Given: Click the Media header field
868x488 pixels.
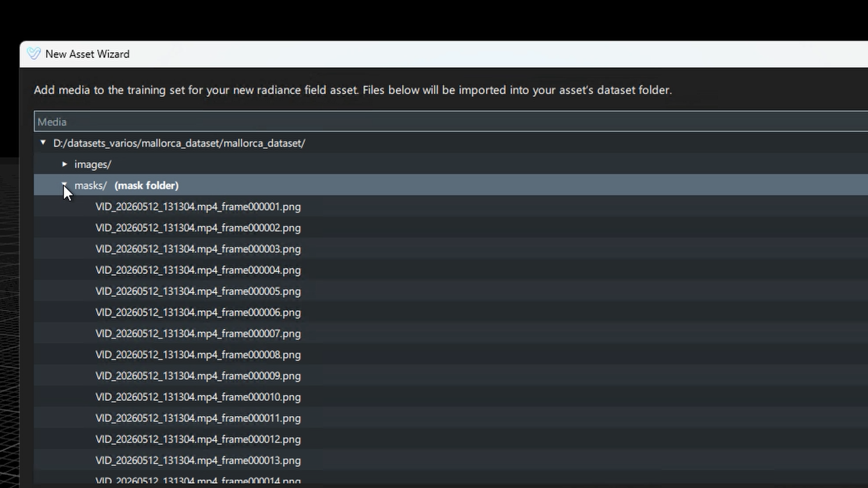Looking at the screenshot, I should 451,122.
